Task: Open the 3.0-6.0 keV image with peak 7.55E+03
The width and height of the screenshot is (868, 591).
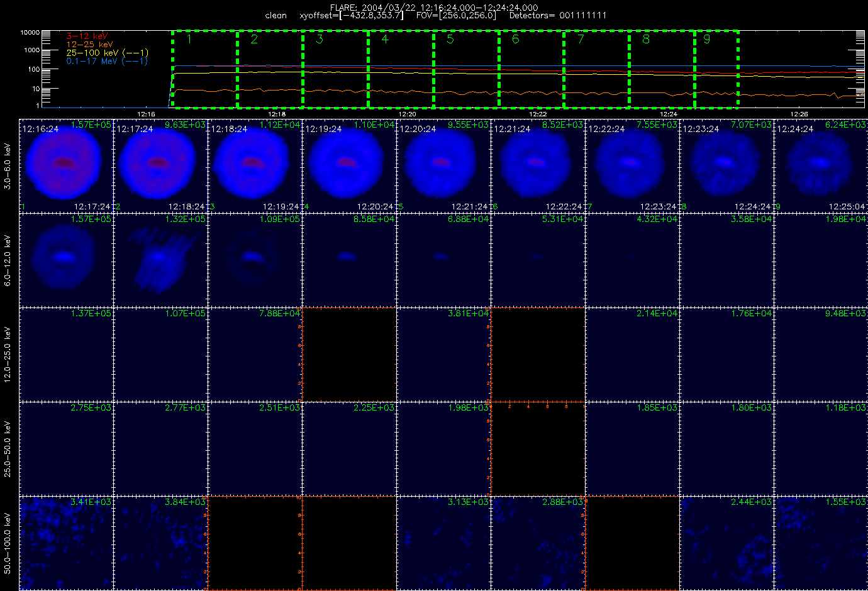Action: tap(632, 165)
